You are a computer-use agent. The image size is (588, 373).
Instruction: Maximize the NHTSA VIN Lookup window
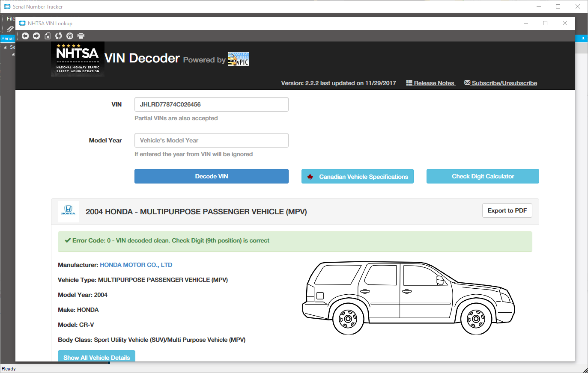(x=545, y=23)
